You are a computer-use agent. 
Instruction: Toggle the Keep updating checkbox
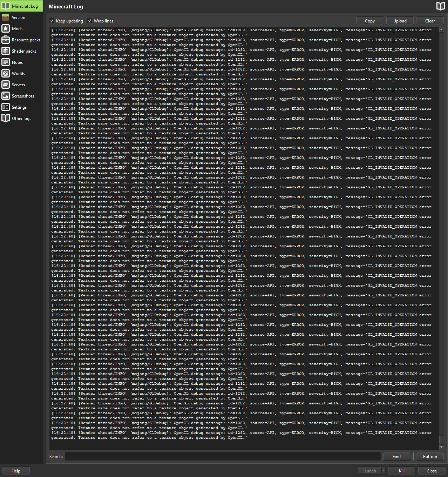click(52, 21)
